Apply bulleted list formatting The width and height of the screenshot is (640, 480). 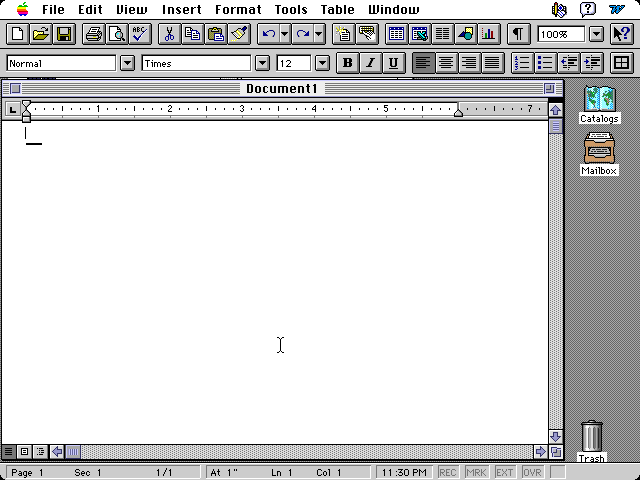tap(545, 63)
